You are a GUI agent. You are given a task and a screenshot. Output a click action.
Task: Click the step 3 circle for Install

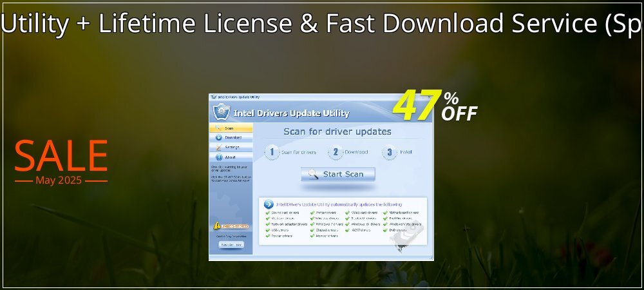point(390,152)
